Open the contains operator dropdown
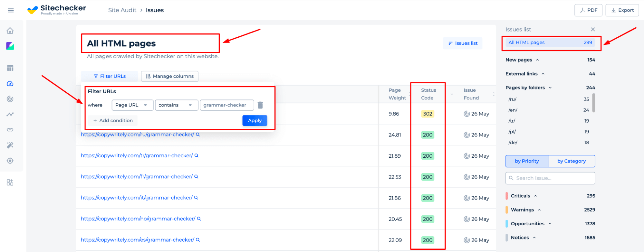Image resolution: width=644 pixels, height=252 pixels. coord(177,105)
